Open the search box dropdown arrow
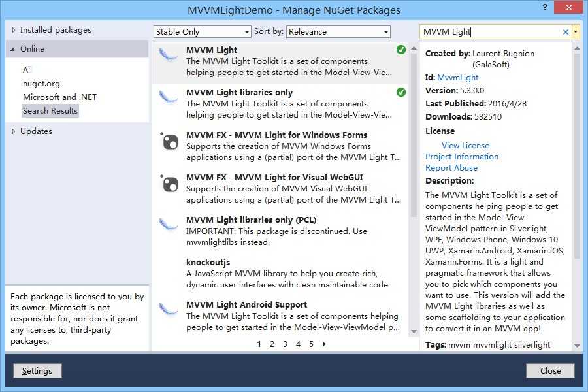Image resolution: width=588 pixels, height=392 pixels. tap(576, 32)
